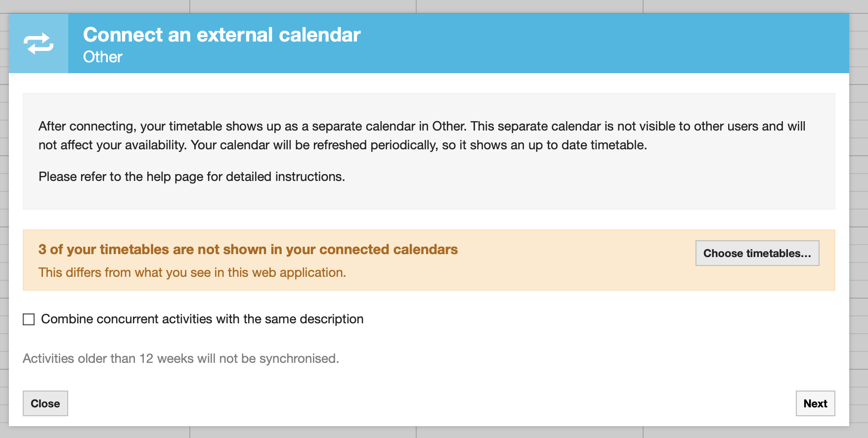Click 'Please refer to the help page' line
The width and height of the screenshot is (868, 438).
[191, 176]
